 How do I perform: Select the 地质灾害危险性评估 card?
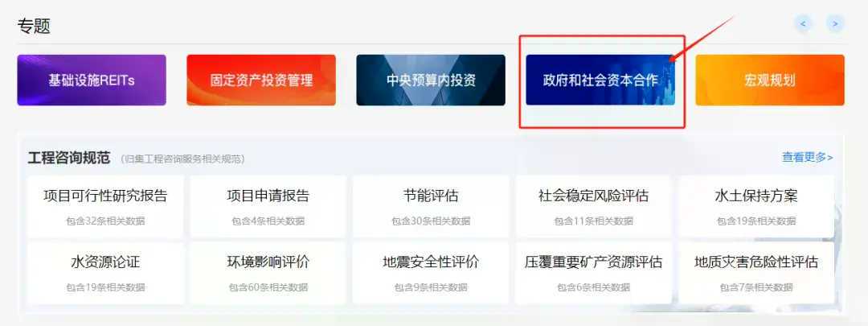pyautogui.click(x=756, y=273)
